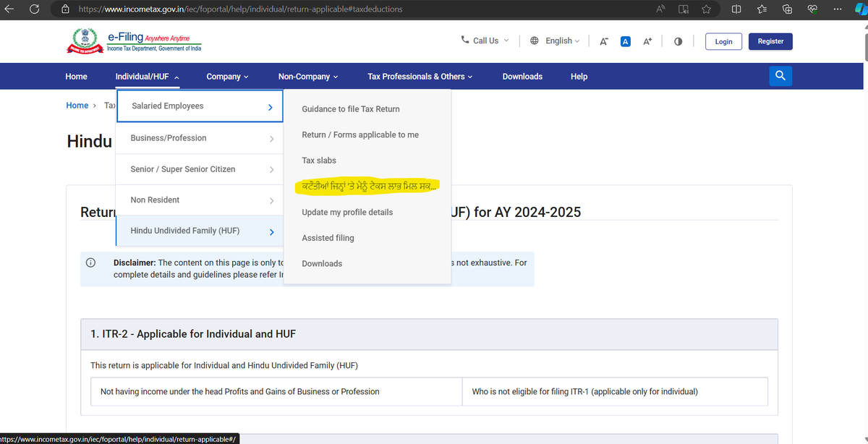This screenshot has height=444, width=868.
Task: Expand the Company menu
Action: pyautogui.click(x=227, y=76)
